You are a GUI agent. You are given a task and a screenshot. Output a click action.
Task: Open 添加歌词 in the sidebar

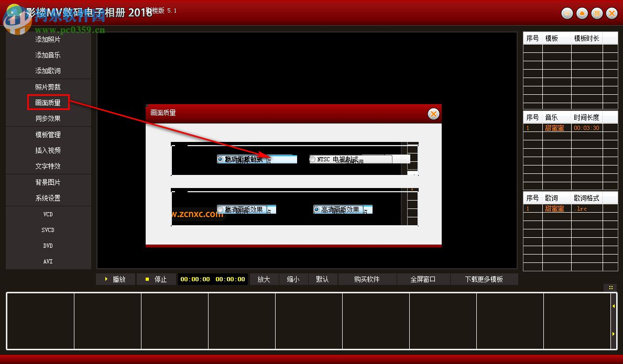point(48,71)
